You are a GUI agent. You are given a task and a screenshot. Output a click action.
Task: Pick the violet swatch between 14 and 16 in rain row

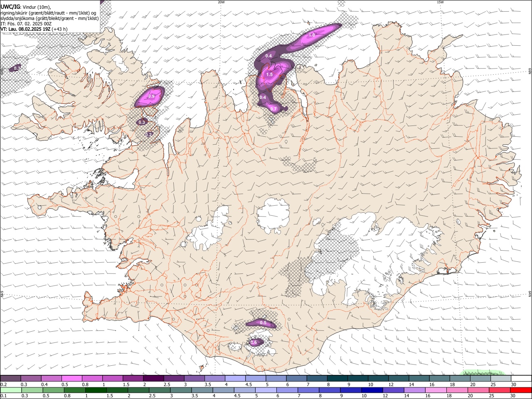pyautogui.click(x=415, y=390)
